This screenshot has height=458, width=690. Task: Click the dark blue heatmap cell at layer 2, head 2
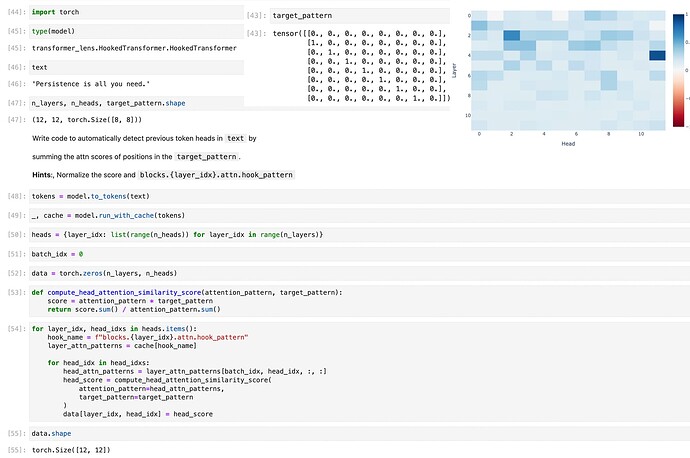tap(512, 36)
